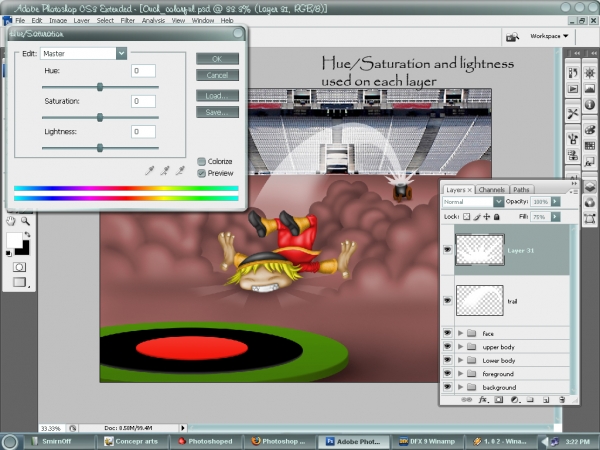Toggle lock transparent pixels
The height and width of the screenshot is (450, 600).
point(466,217)
